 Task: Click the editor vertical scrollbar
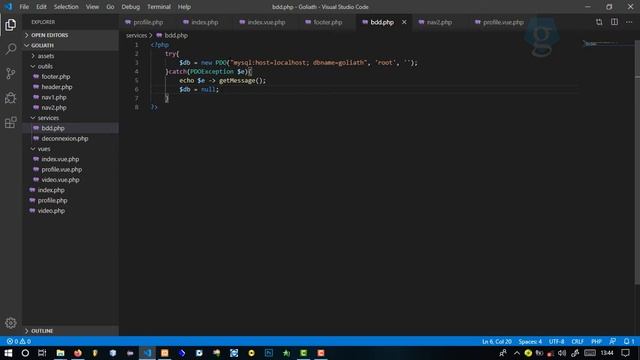pyautogui.click(x=637, y=163)
